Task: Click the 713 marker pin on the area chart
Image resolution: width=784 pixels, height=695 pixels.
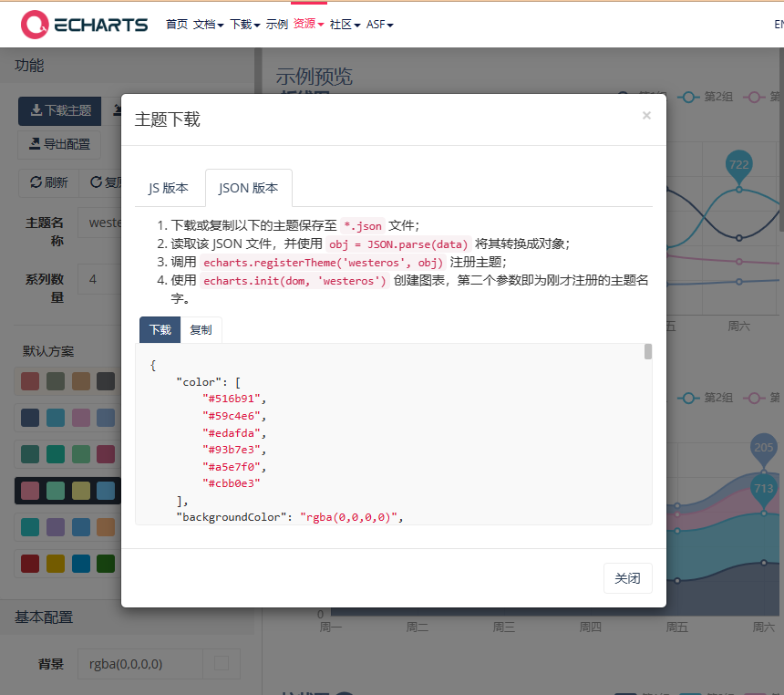Action: [764, 491]
